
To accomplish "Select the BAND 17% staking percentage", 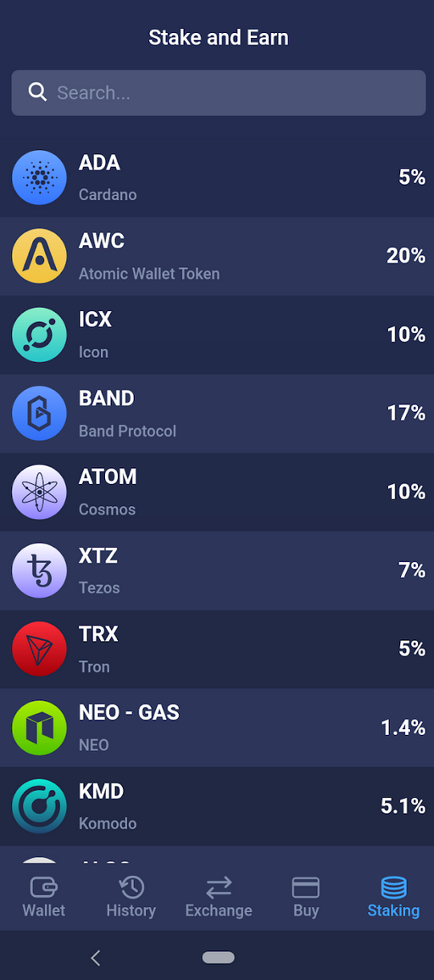I will pos(407,413).
